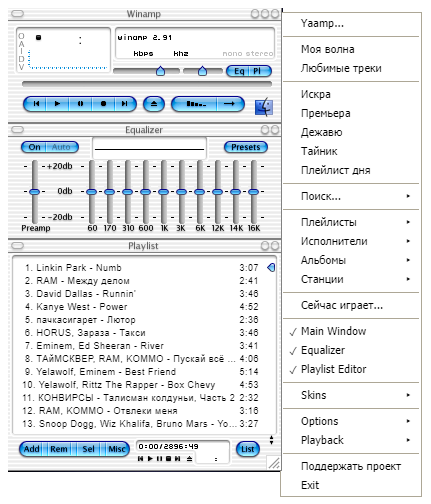This screenshot has height=504, width=431.
Task: Click Exit in the context menu
Action: pos(351,485)
